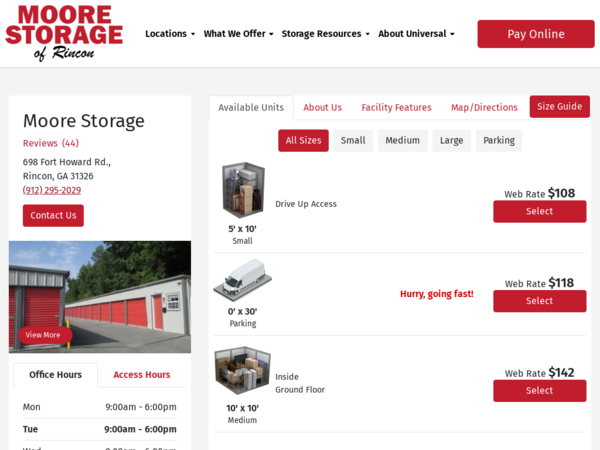
Task: Open the Facility Features tab
Action: pyautogui.click(x=396, y=108)
